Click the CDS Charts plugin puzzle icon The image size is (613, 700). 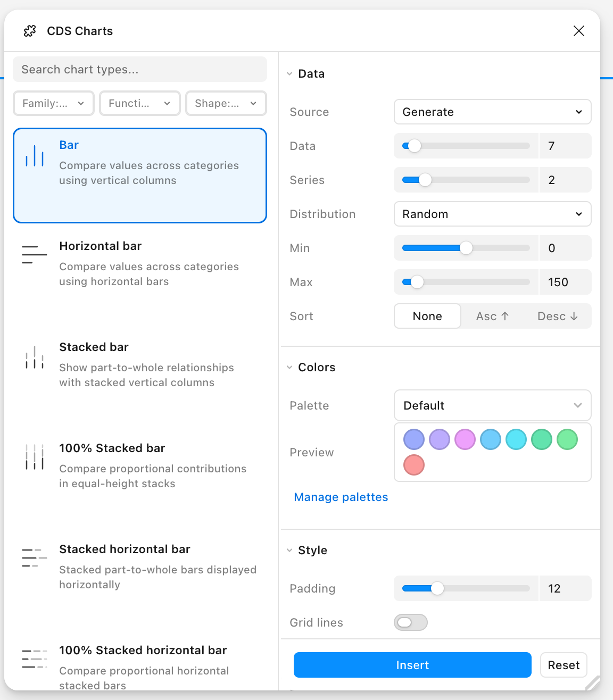click(30, 31)
